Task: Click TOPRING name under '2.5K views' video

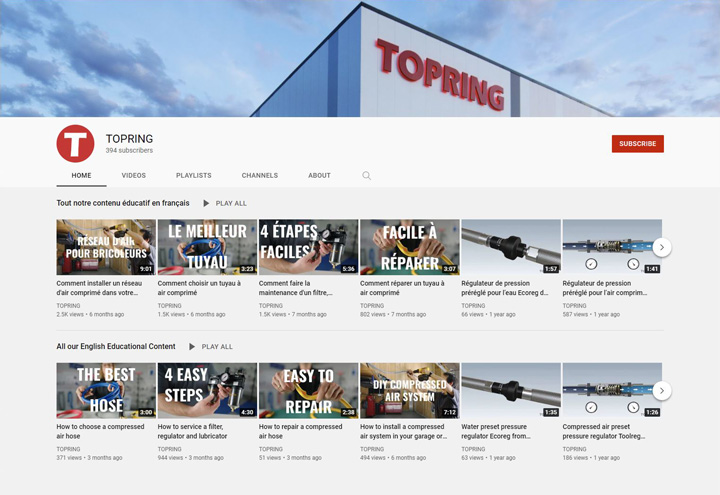Action: 68,305
